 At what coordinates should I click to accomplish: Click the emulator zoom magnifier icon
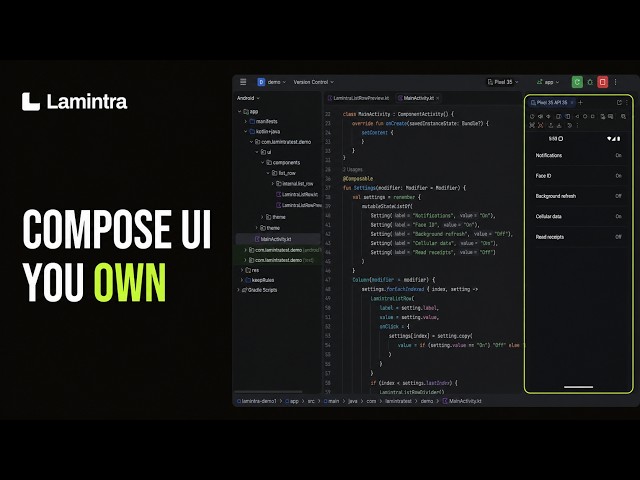tap(623, 116)
